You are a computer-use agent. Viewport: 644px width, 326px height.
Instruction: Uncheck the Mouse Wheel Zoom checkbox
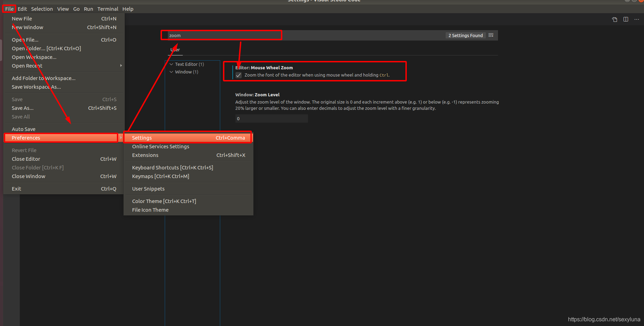click(x=239, y=75)
